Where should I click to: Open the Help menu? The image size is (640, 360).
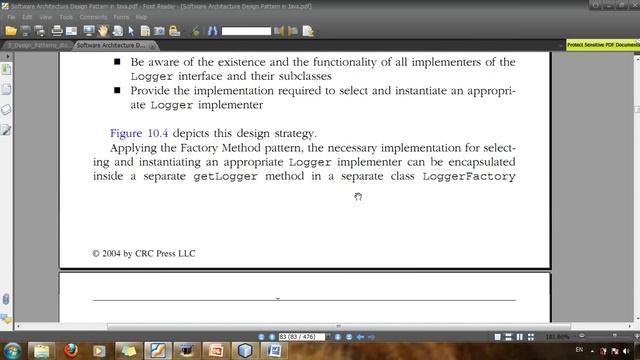pyautogui.click(x=141, y=17)
